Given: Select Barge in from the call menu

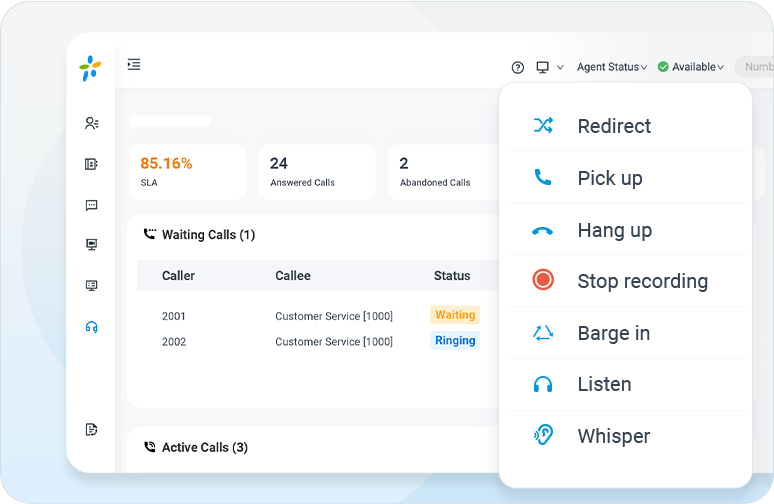Looking at the screenshot, I should coord(613,333).
